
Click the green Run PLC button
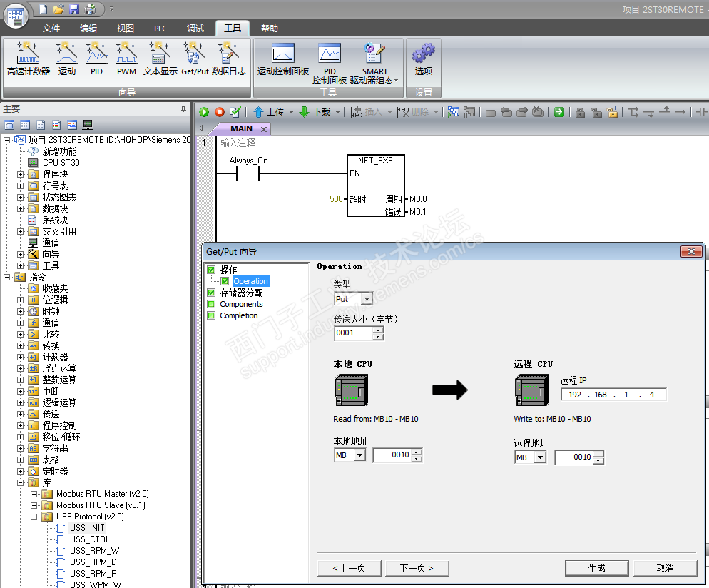tap(204, 112)
